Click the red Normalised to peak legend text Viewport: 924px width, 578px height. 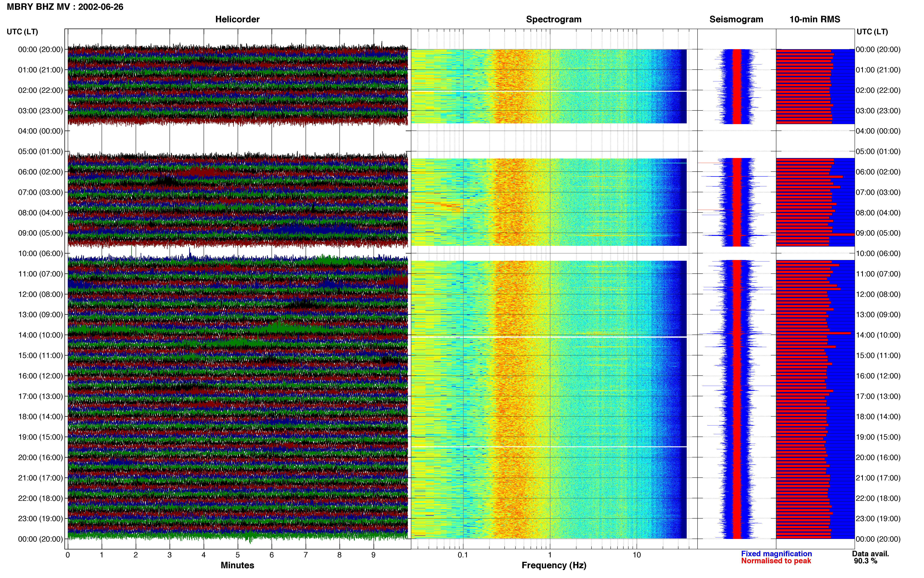(x=776, y=561)
